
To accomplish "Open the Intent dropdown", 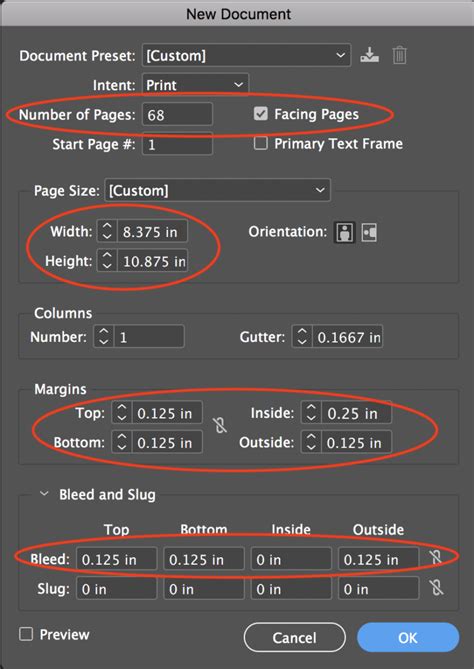I will (x=195, y=85).
